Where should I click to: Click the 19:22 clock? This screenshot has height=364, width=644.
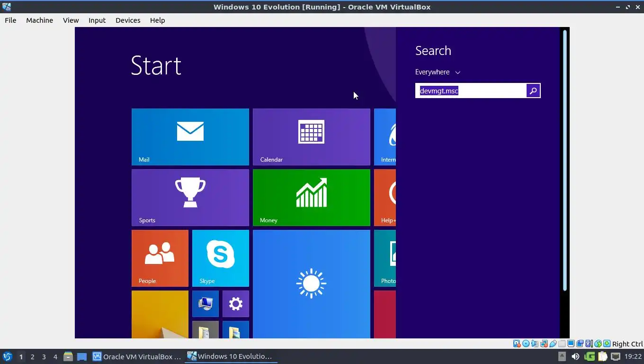tap(633, 356)
